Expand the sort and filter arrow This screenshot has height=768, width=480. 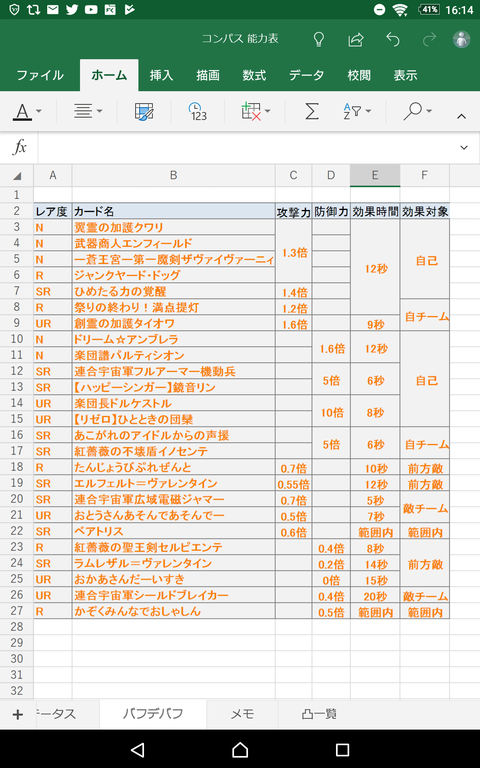[x=368, y=112]
